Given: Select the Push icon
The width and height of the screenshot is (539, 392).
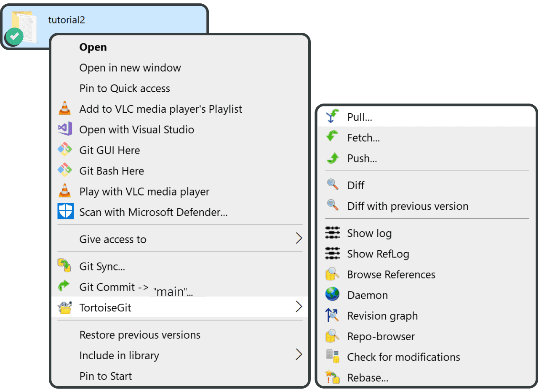Looking at the screenshot, I should pos(334,158).
